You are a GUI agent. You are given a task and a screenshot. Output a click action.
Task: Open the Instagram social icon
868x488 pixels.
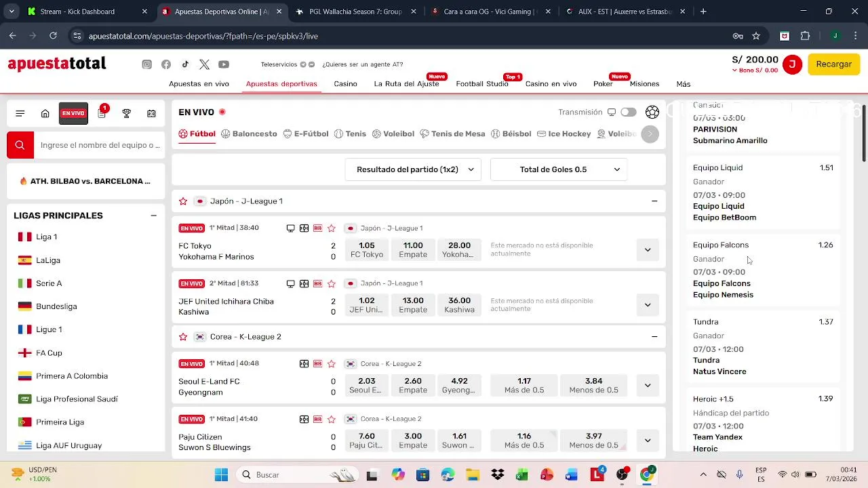point(146,64)
